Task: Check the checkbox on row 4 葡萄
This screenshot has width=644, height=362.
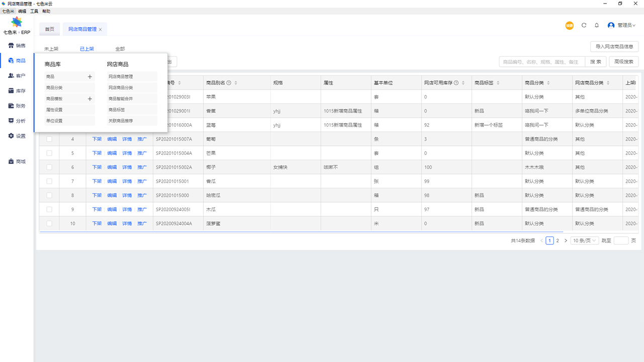Action: tap(49, 139)
